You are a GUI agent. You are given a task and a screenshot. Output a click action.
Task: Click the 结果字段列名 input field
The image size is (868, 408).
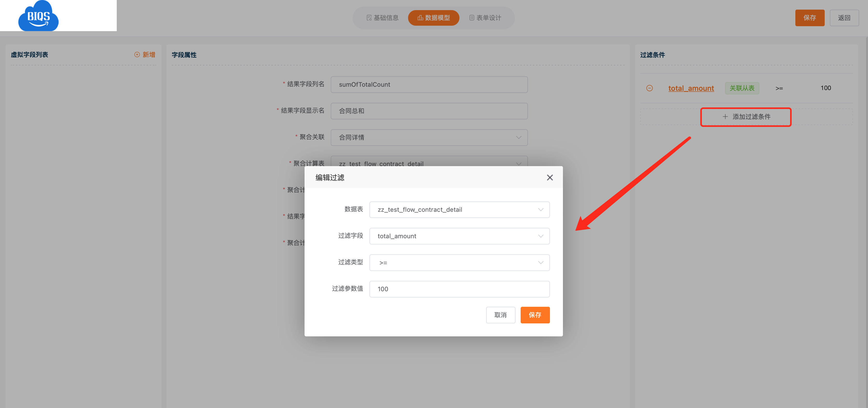pos(429,84)
